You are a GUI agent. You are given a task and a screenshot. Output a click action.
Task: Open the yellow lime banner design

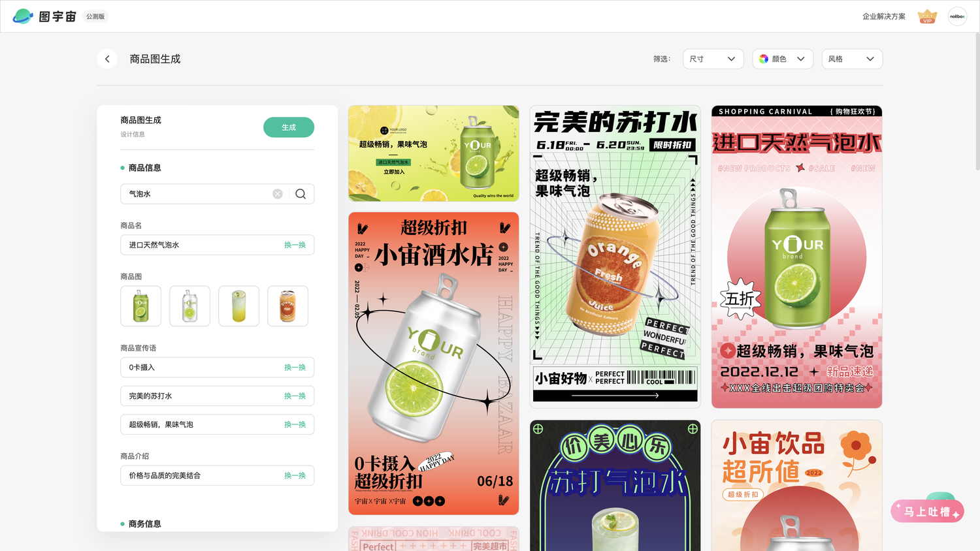tap(434, 153)
